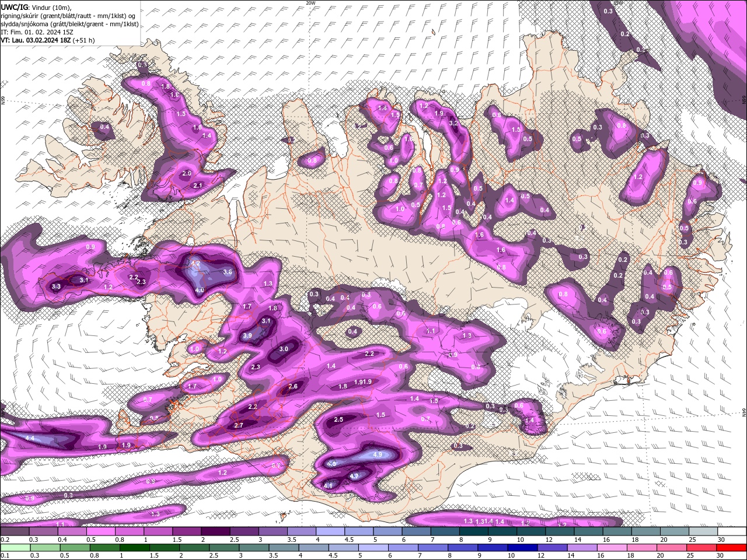The image size is (747, 560).
Task: Pick the bright pink 0.5 swatch in the upper legend row
Action: (100, 531)
